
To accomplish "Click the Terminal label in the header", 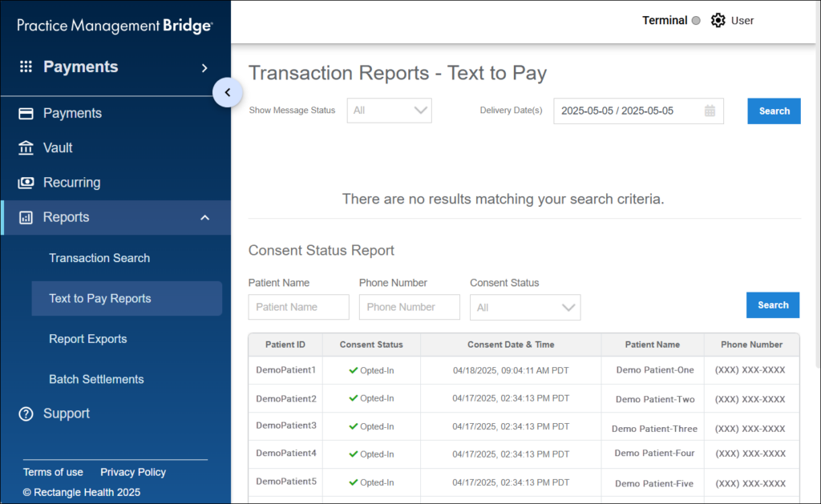I will (665, 20).
